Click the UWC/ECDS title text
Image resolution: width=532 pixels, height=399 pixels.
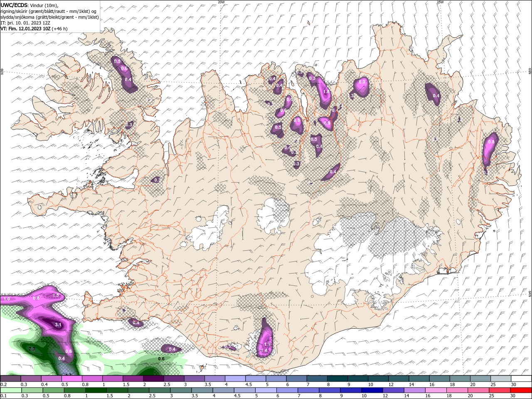point(14,5)
